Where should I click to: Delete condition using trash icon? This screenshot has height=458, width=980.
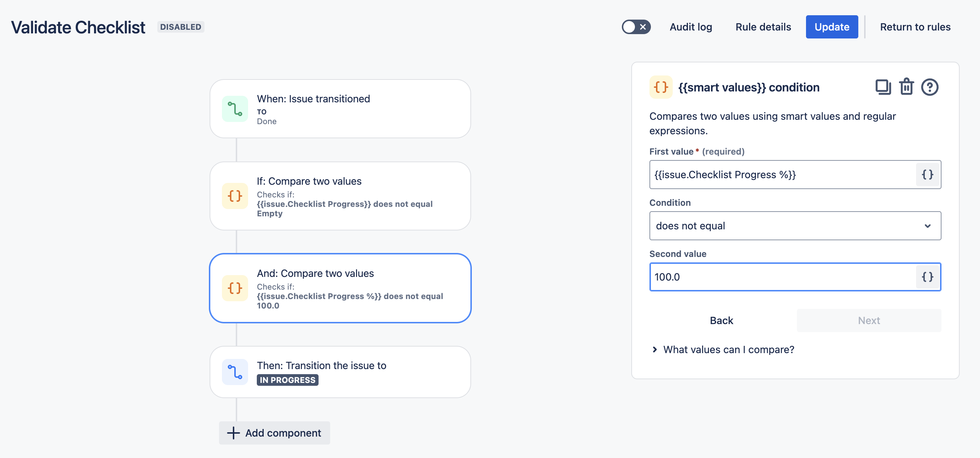point(906,87)
